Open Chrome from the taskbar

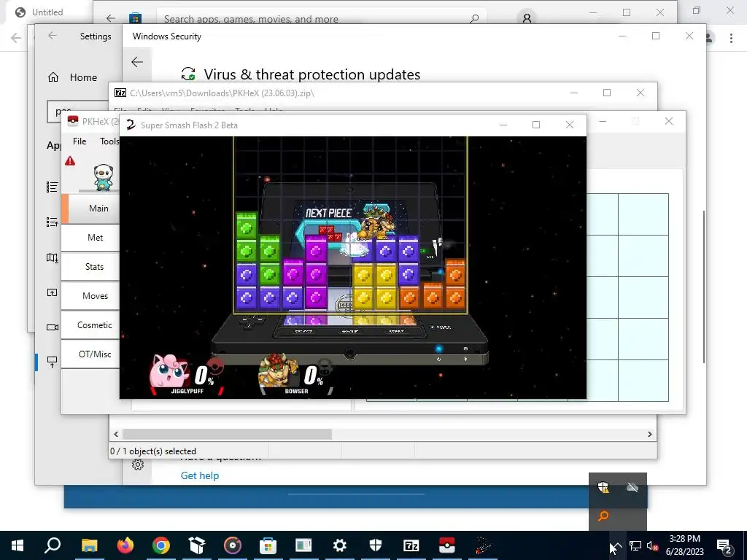(161, 545)
